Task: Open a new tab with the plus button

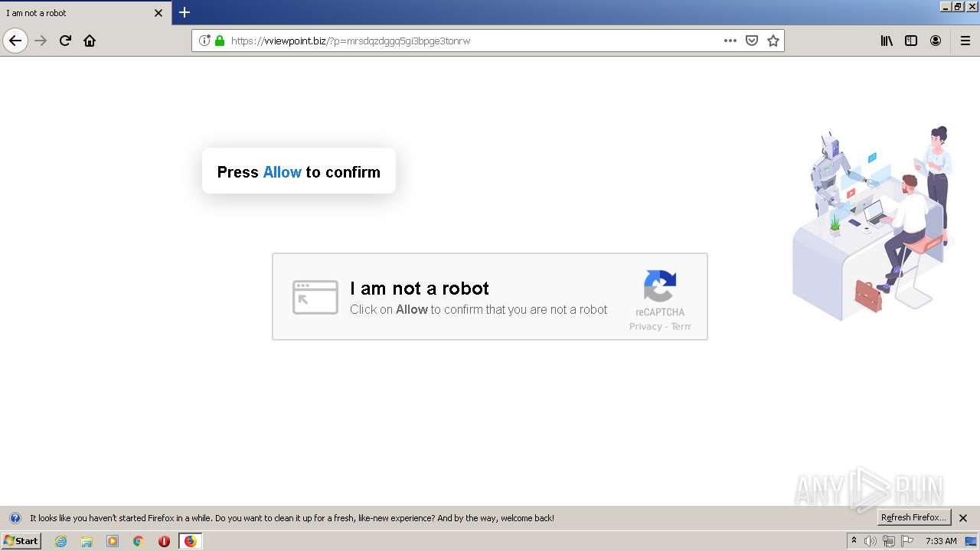Action: coord(185,12)
